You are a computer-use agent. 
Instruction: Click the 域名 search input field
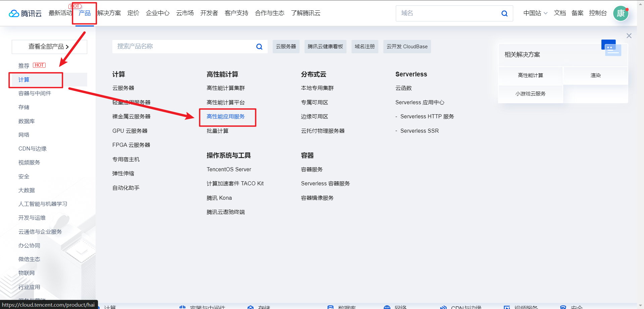446,13
